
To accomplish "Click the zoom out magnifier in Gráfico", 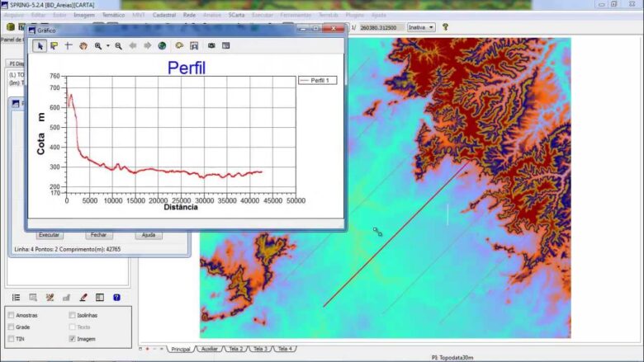I will click(118, 46).
